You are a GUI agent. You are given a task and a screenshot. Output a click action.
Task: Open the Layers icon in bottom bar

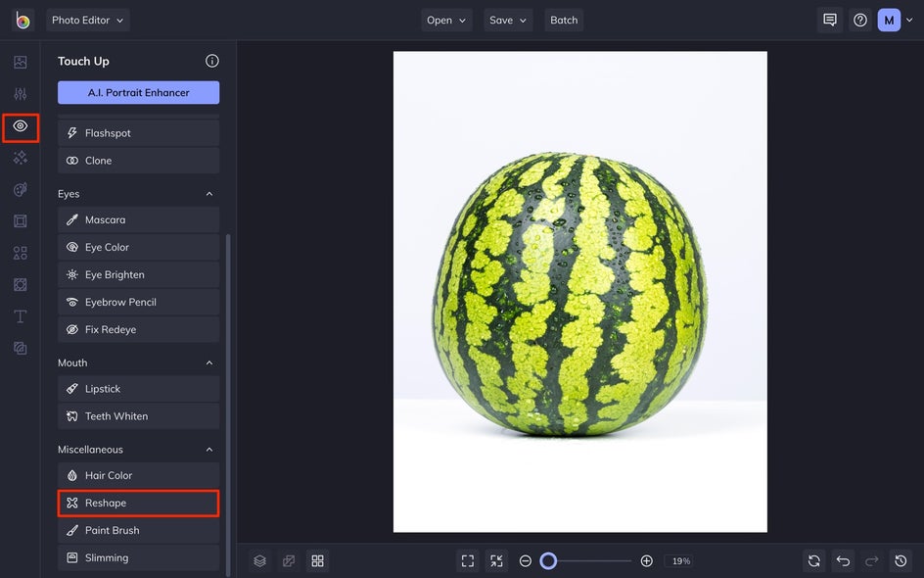pyautogui.click(x=260, y=561)
